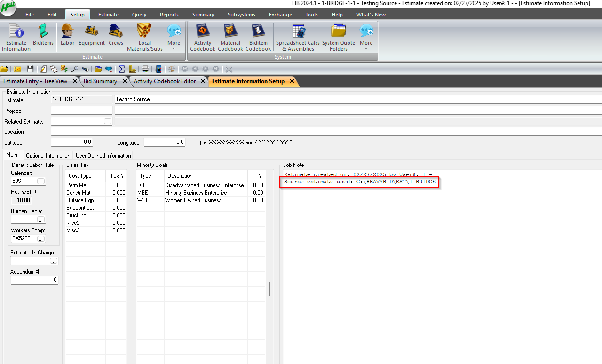This screenshot has width=602, height=364.
Task: Switch to Optional Information tab
Action: pos(48,156)
